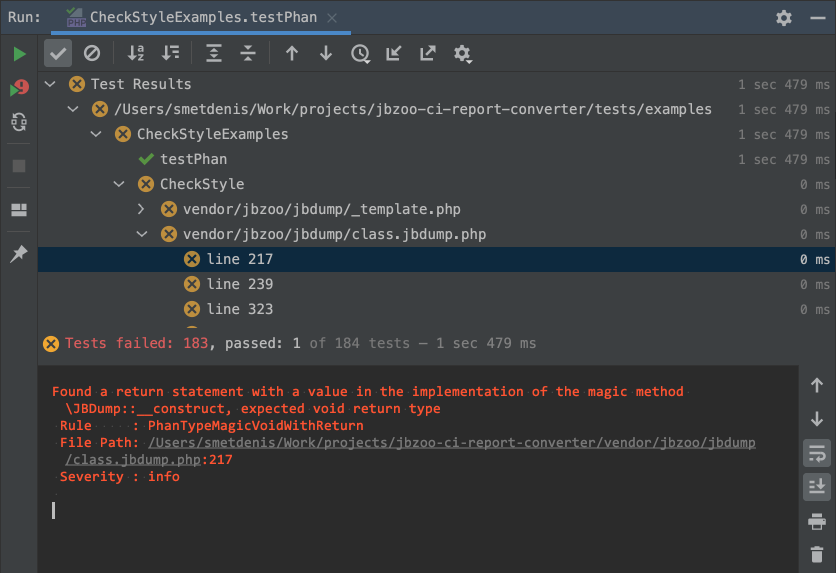Click the Tests failed: 183 status text
836x573 pixels.
coord(136,343)
